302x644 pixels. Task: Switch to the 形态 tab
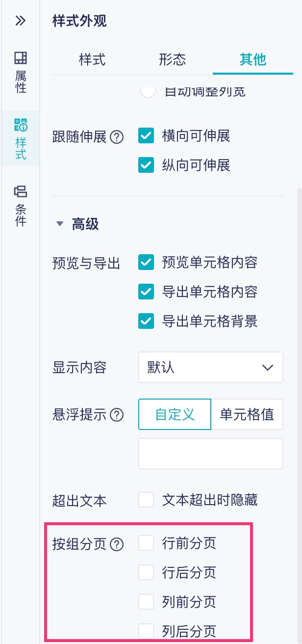point(173,59)
